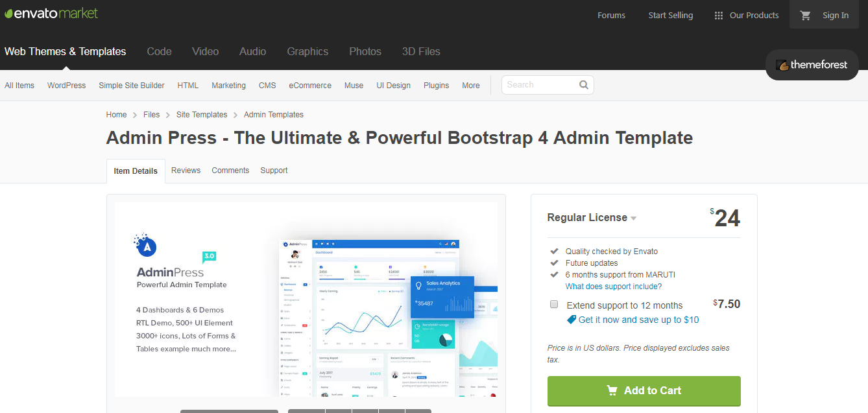Select the eCommerce category
Image resolution: width=868 pixels, height=413 pixels.
coord(310,86)
